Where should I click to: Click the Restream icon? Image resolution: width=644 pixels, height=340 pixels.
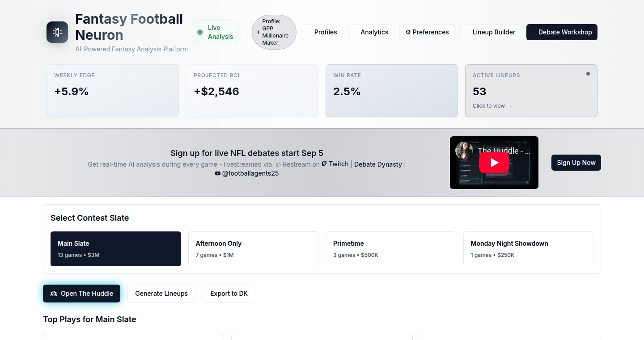pos(278,165)
